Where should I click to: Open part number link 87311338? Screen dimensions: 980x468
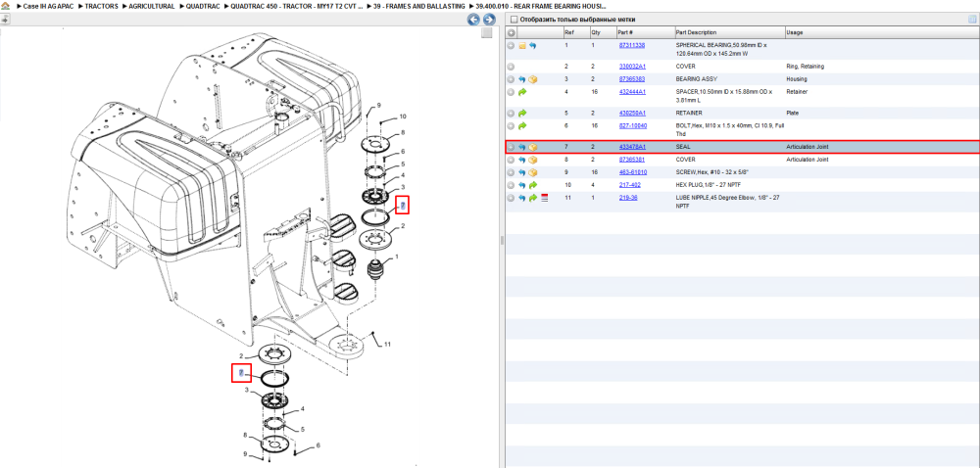631,46
